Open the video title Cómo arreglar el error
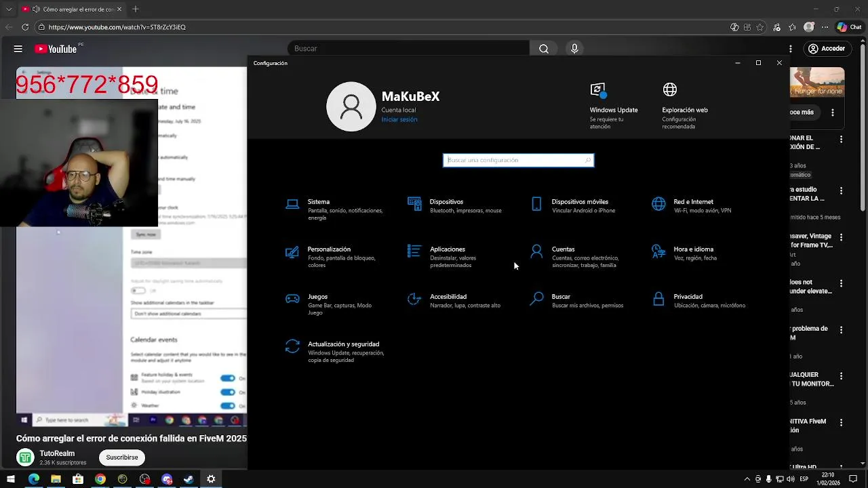Viewport: 868px width, 488px height. click(132, 439)
